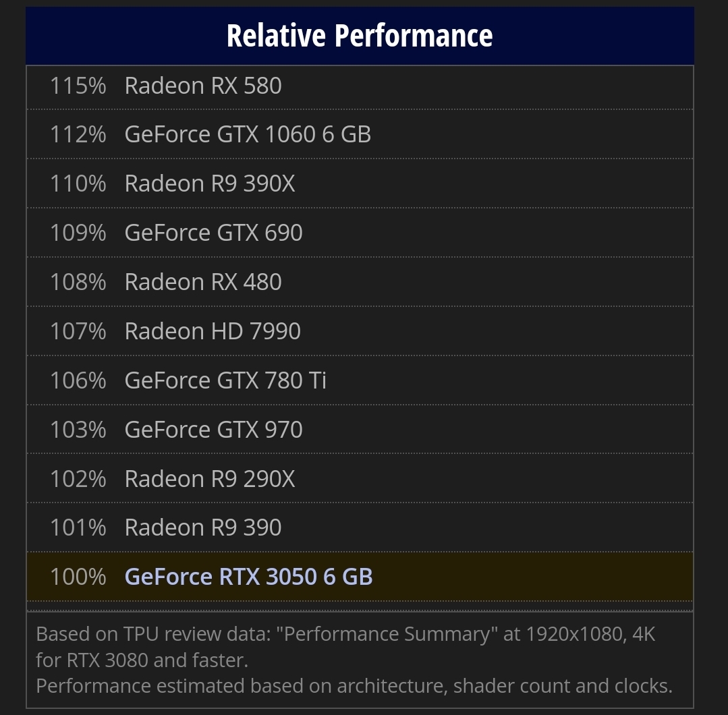Viewport: 728px width, 715px height.
Task: Click the 100% value in highlighted row
Action: (x=78, y=577)
